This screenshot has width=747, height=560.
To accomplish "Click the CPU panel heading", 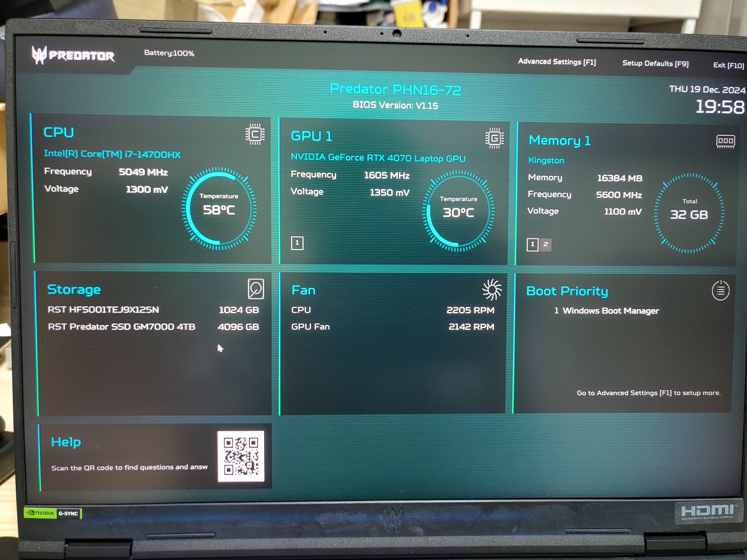I will [x=59, y=132].
